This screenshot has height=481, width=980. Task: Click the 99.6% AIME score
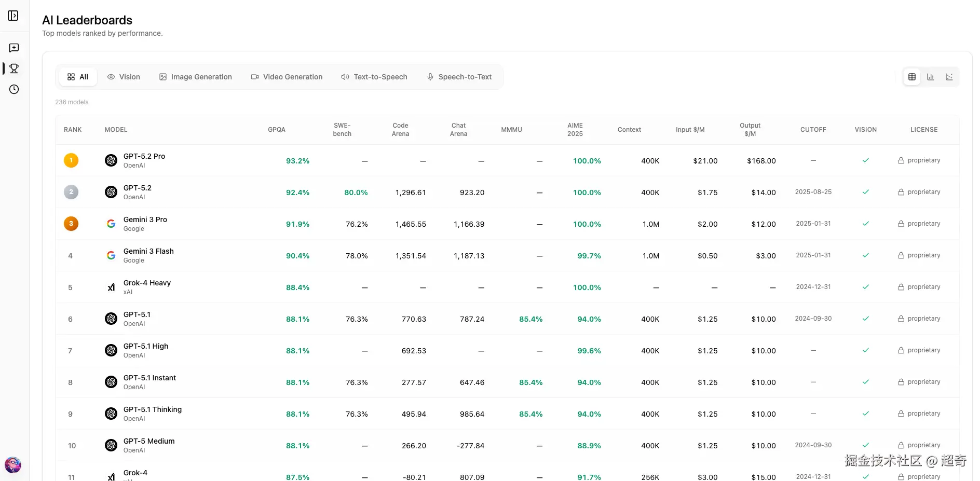[x=589, y=351]
